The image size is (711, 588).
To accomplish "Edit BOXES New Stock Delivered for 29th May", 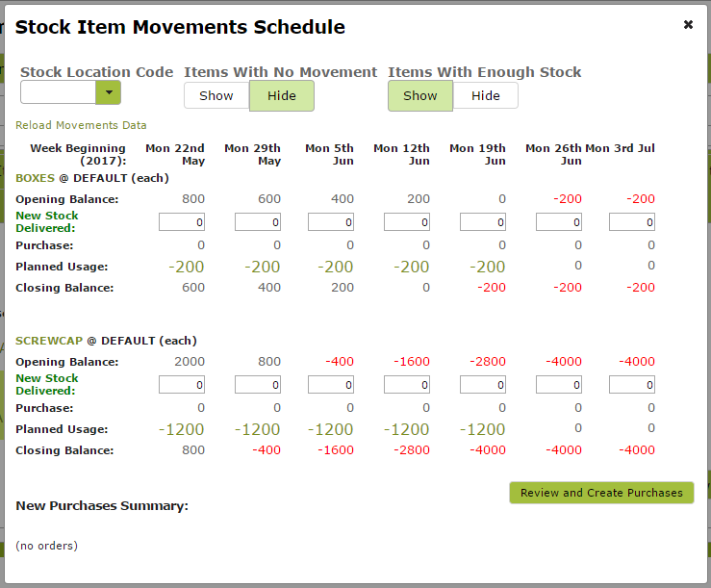I will coord(258,222).
